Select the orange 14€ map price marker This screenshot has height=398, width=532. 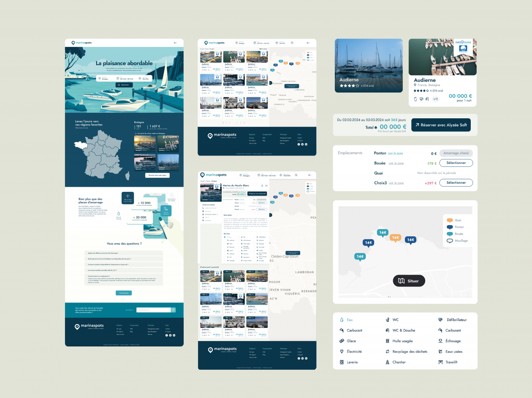[x=395, y=238]
